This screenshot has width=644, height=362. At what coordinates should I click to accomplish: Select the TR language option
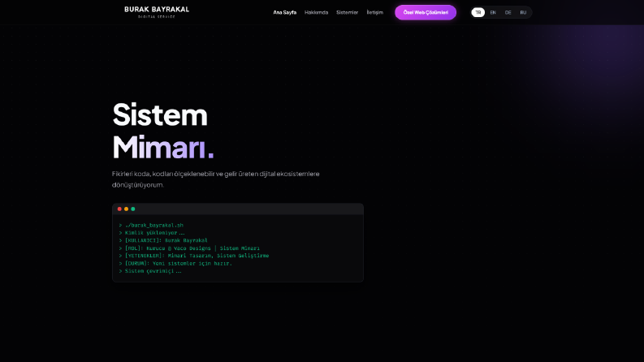pyautogui.click(x=478, y=12)
